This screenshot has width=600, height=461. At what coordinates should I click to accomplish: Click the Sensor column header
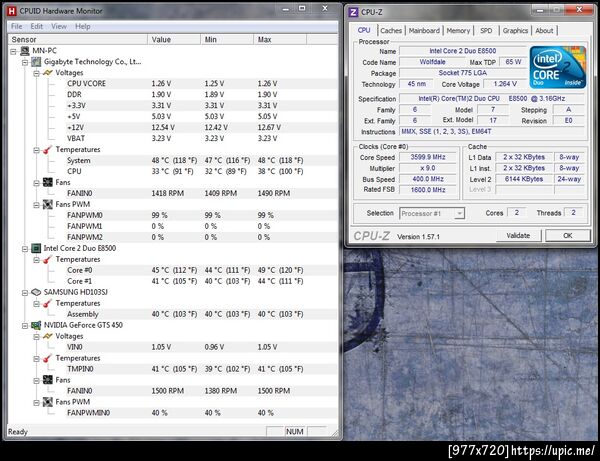[x=78, y=39]
